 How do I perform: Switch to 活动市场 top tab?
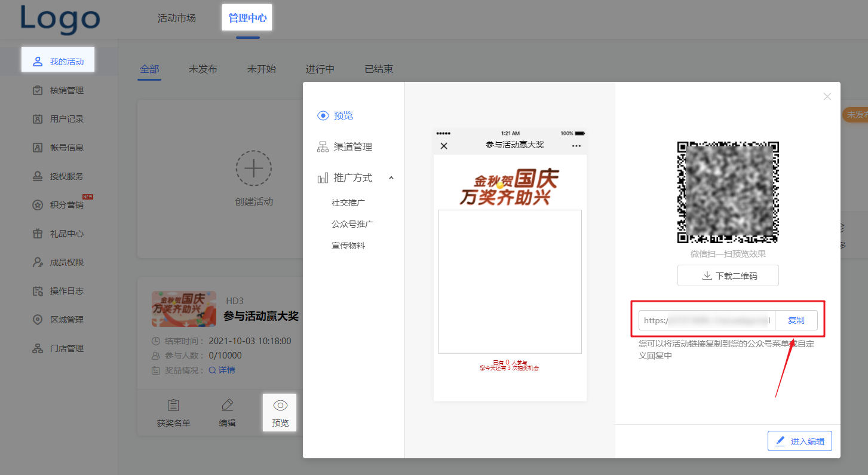(x=176, y=18)
